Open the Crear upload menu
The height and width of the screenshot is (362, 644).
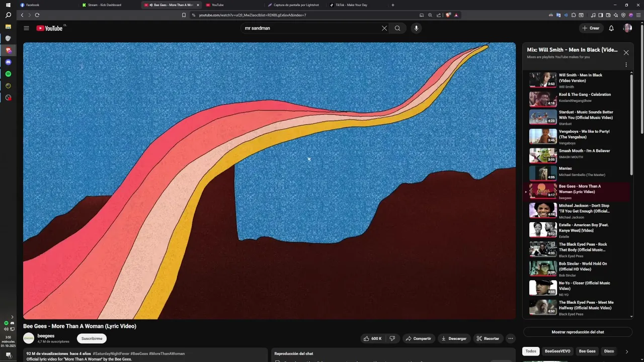pos(591,28)
